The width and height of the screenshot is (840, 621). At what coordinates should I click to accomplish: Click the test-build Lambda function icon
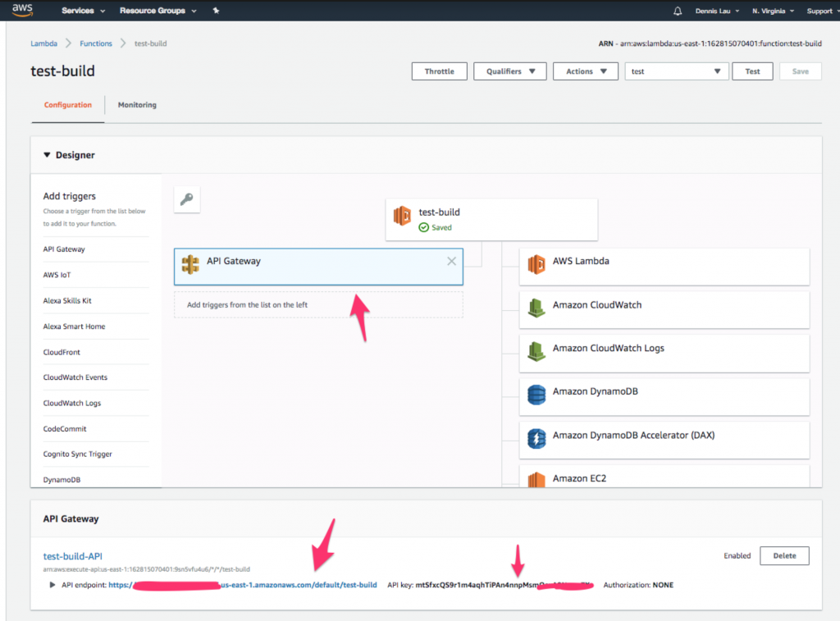[402, 216]
